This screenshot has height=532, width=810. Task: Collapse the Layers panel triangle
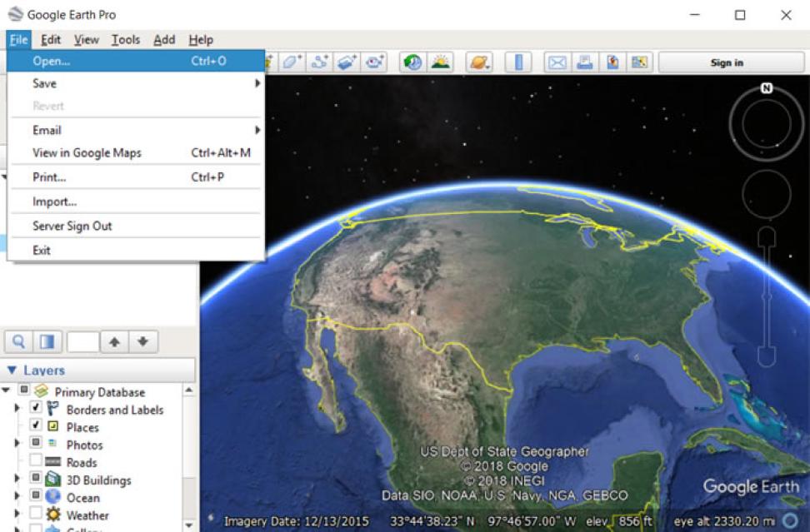click(12, 370)
